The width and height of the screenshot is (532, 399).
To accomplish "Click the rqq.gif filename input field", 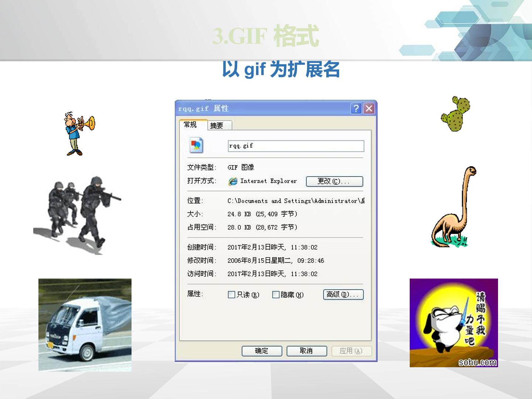I will [x=296, y=146].
